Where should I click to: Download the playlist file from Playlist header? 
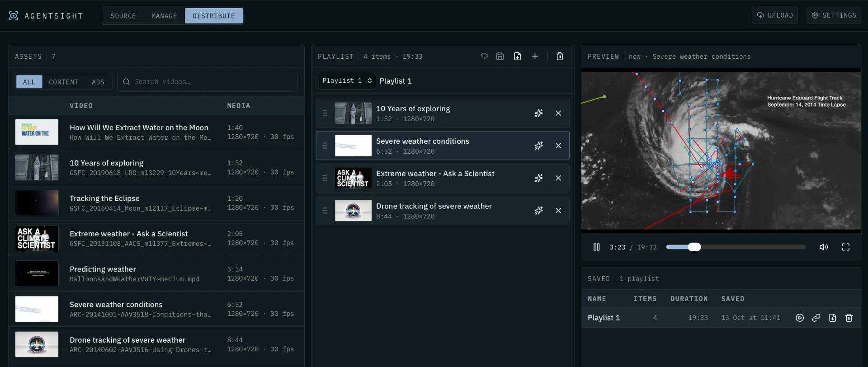(518, 56)
